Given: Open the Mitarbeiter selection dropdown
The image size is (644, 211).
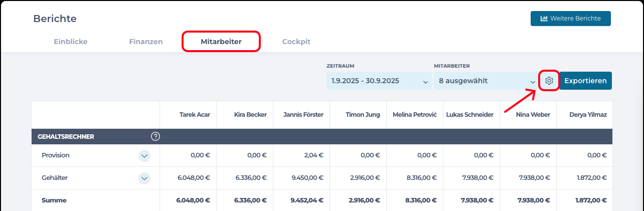Looking at the screenshot, I should tap(486, 81).
